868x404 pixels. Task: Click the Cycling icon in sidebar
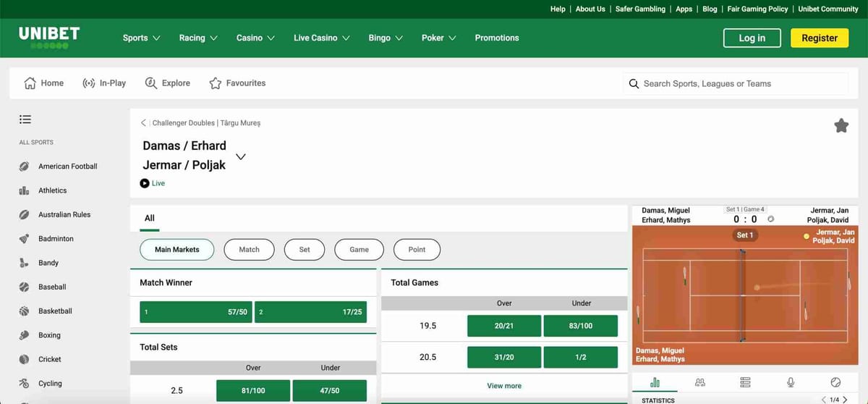[x=24, y=384]
